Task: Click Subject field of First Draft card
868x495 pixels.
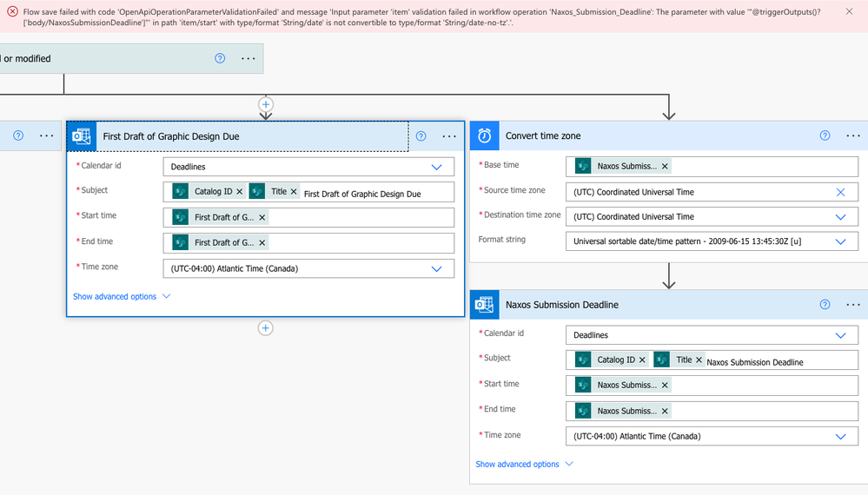Action: (x=309, y=192)
